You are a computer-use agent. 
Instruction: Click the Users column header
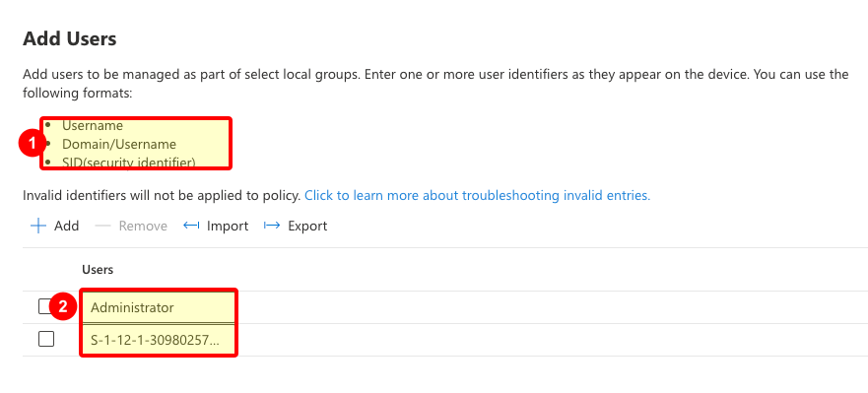pos(98,270)
